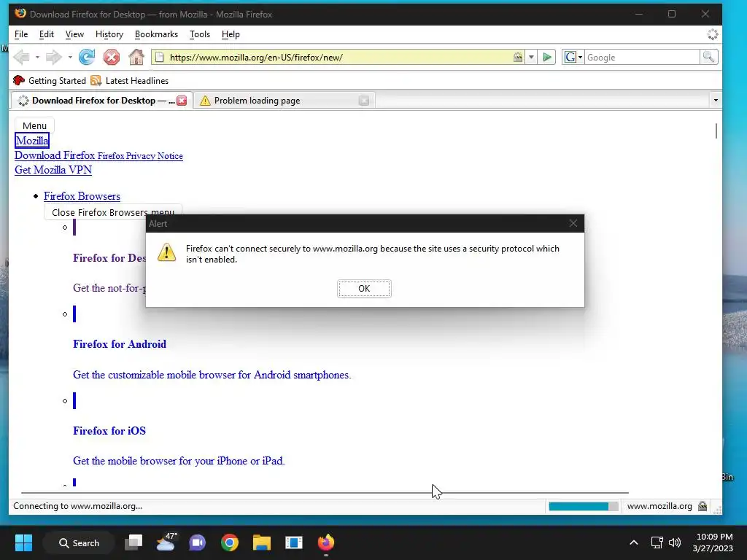This screenshot has width=747, height=560.
Task: Open the Windows Start menu
Action: tap(23, 542)
